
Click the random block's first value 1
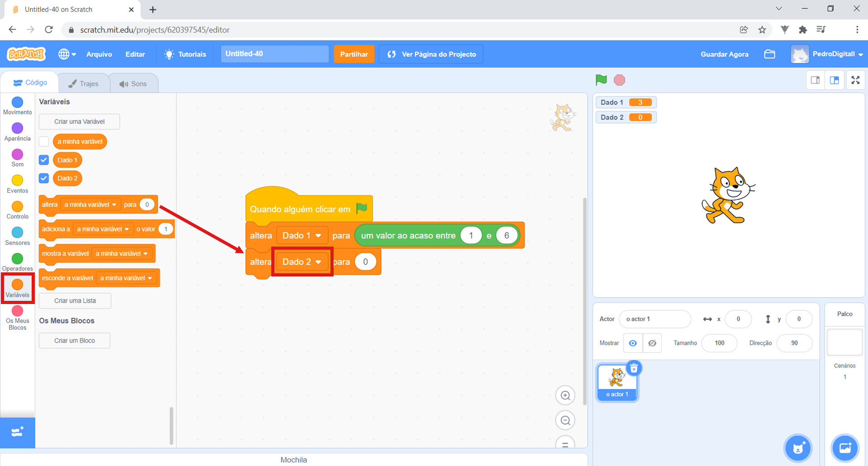pyautogui.click(x=471, y=235)
